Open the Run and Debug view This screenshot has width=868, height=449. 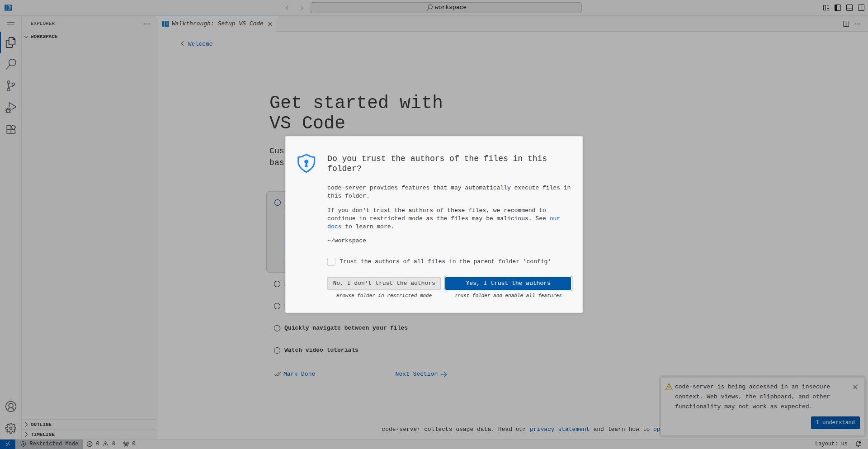point(11,108)
